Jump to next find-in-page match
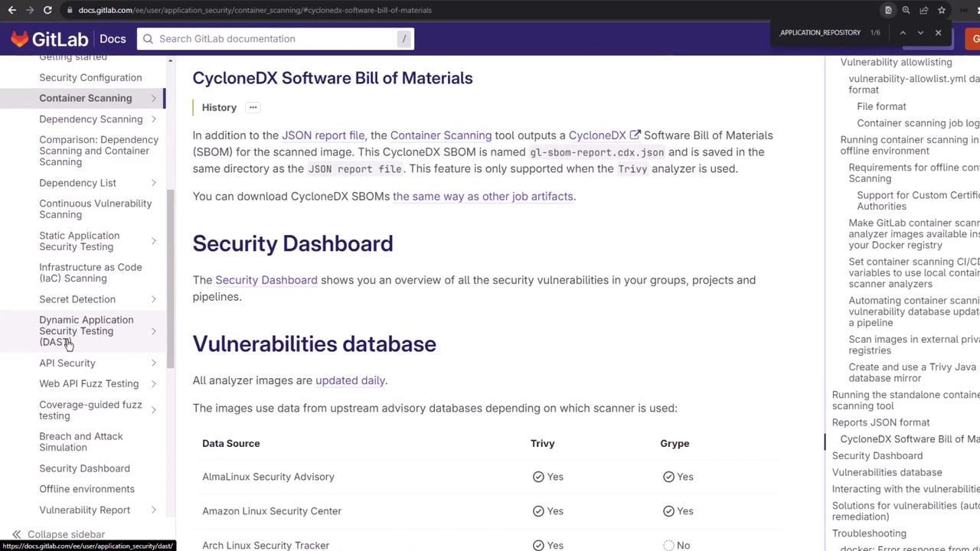The image size is (980, 551). coord(920,33)
